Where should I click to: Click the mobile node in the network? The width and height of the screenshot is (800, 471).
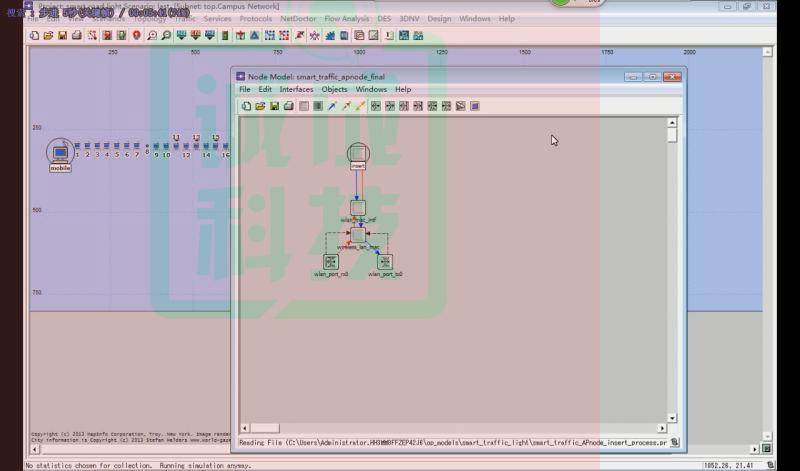point(60,152)
